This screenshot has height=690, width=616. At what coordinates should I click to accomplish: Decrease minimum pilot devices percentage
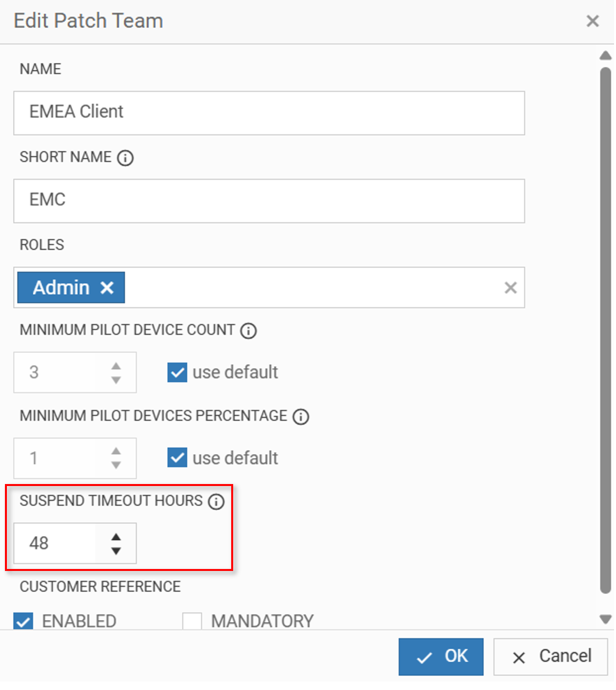pos(116,465)
